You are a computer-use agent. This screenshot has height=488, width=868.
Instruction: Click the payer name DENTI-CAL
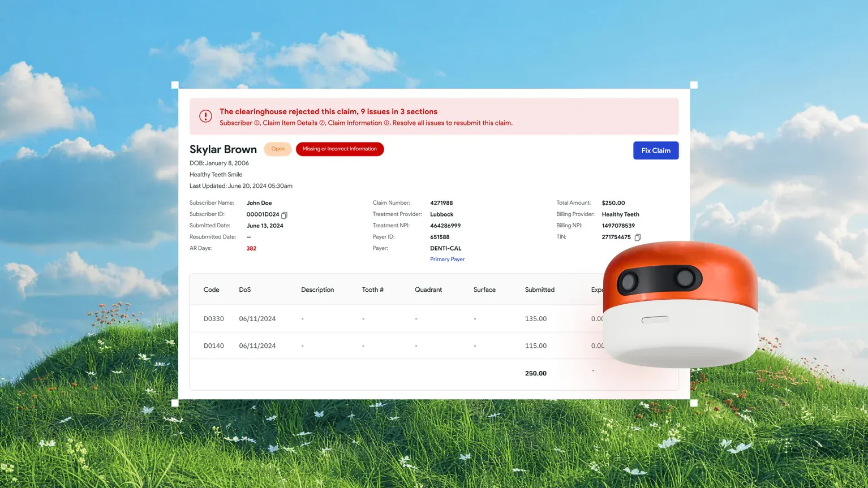(x=446, y=248)
